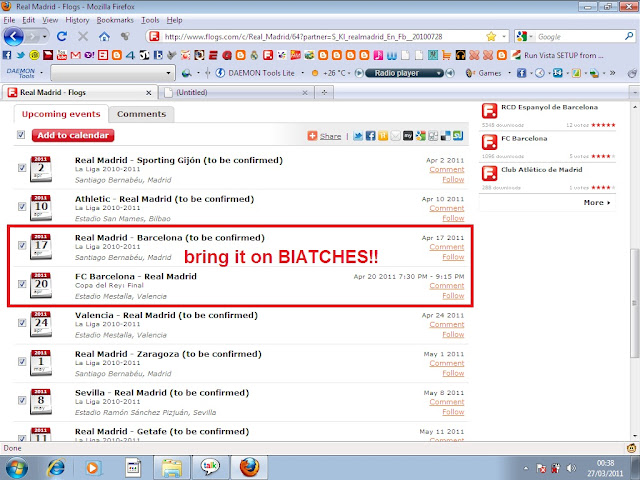
Task: Open the FC Barcelona sidebar link
Action: (524, 138)
